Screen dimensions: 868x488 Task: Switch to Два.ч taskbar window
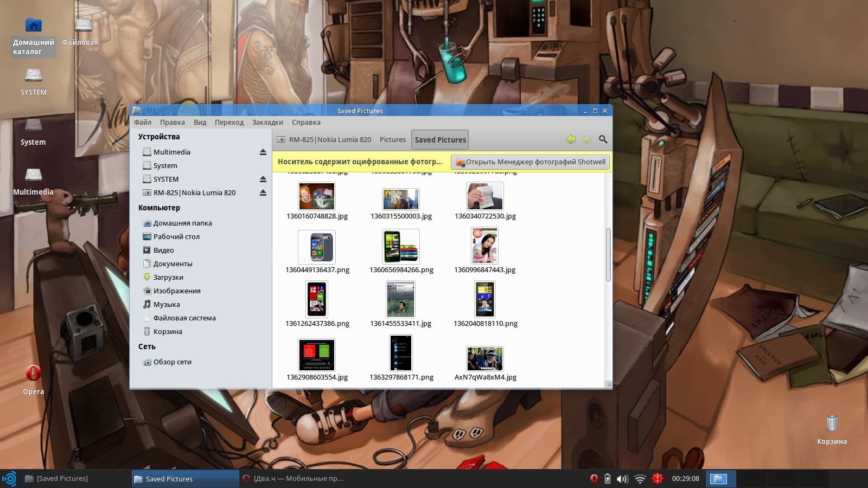(292, 479)
